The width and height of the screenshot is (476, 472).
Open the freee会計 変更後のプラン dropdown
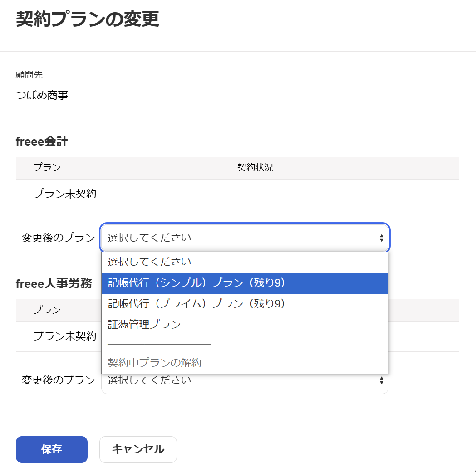point(245,238)
